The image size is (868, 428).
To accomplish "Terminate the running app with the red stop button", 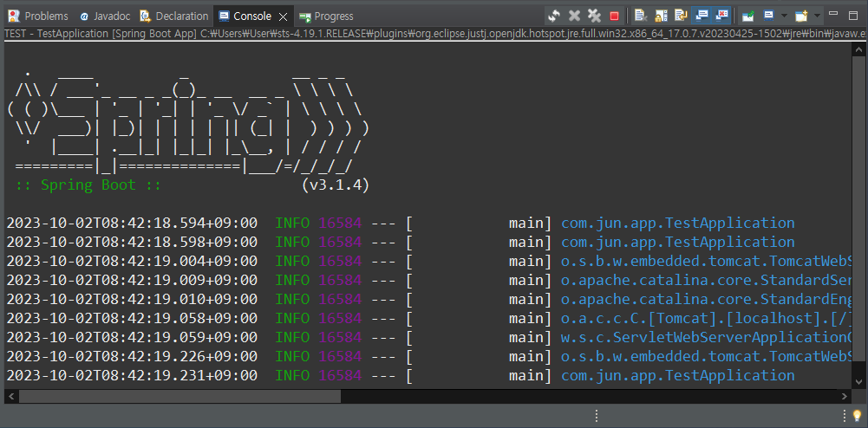I will (614, 16).
